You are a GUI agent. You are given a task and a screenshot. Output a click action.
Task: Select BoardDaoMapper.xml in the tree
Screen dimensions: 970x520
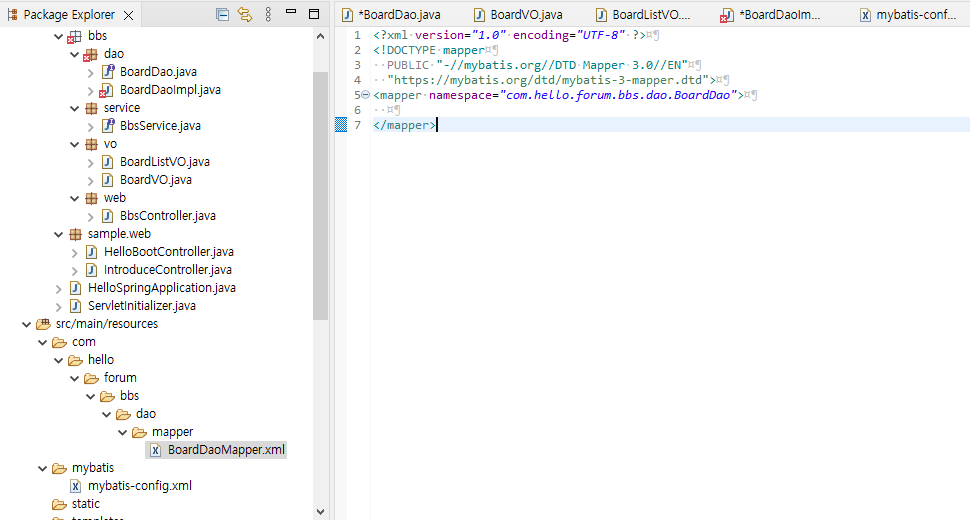[226, 450]
